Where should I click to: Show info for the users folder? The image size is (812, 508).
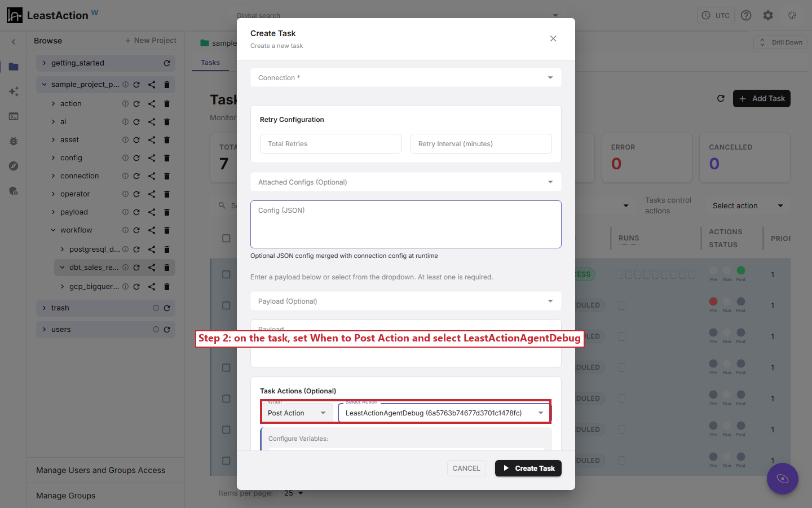156,330
